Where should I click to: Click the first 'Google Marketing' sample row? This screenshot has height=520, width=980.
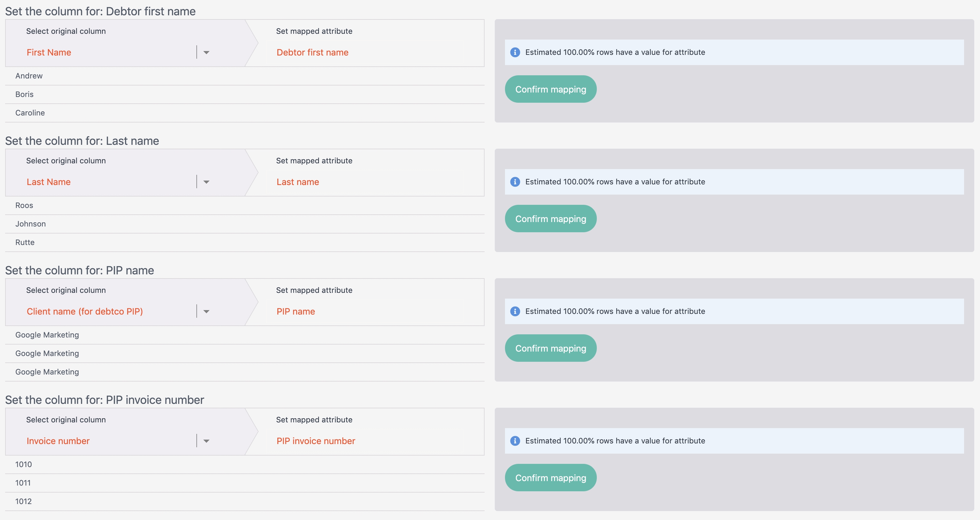coord(245,335)
